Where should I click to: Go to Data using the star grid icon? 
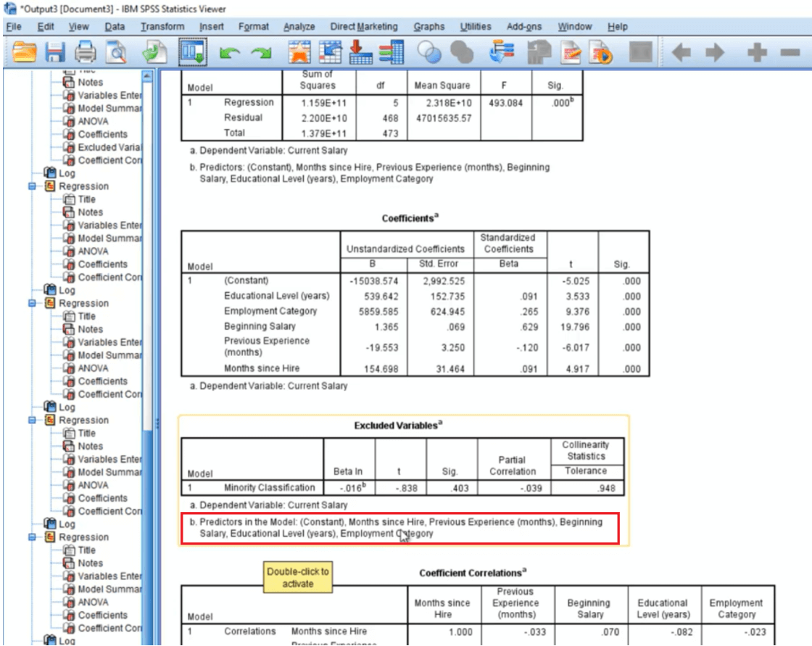point(299,52)
